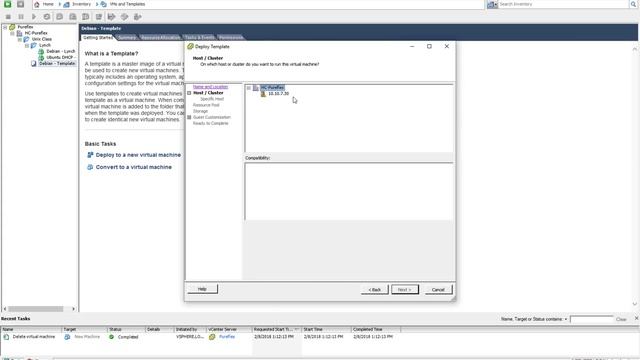Click the HC-Purefiex datacenter icon in the Deploy Template wizard
This screenshot has width=640, height=360.
click(x=256, y=88)
